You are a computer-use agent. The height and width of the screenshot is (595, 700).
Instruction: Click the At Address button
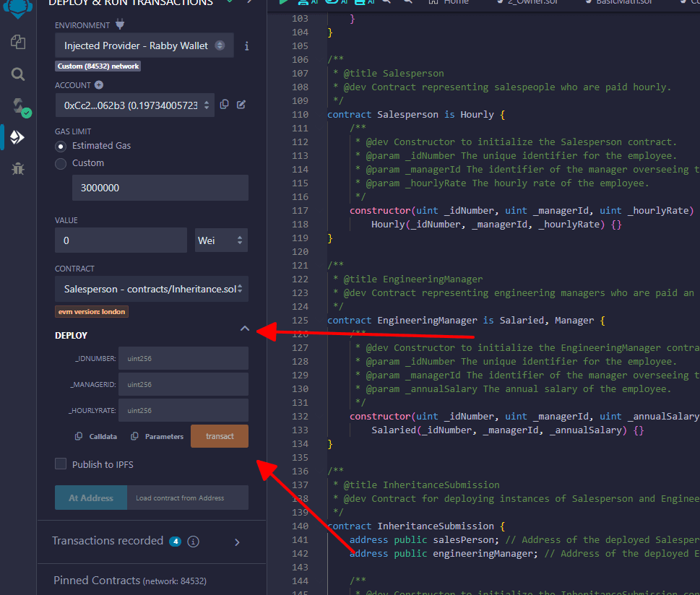(x=91, y=498)
